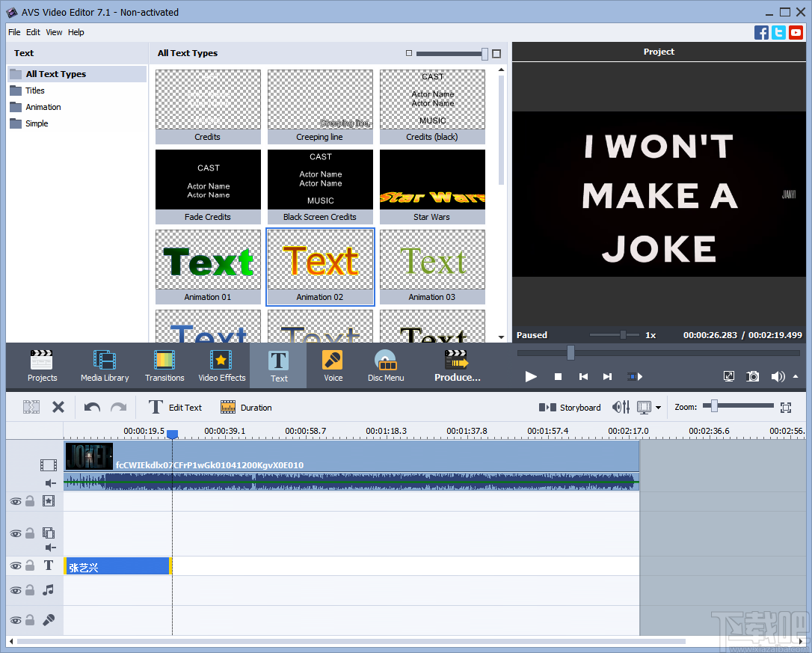Lock the video overlay track

pos(30,533)
